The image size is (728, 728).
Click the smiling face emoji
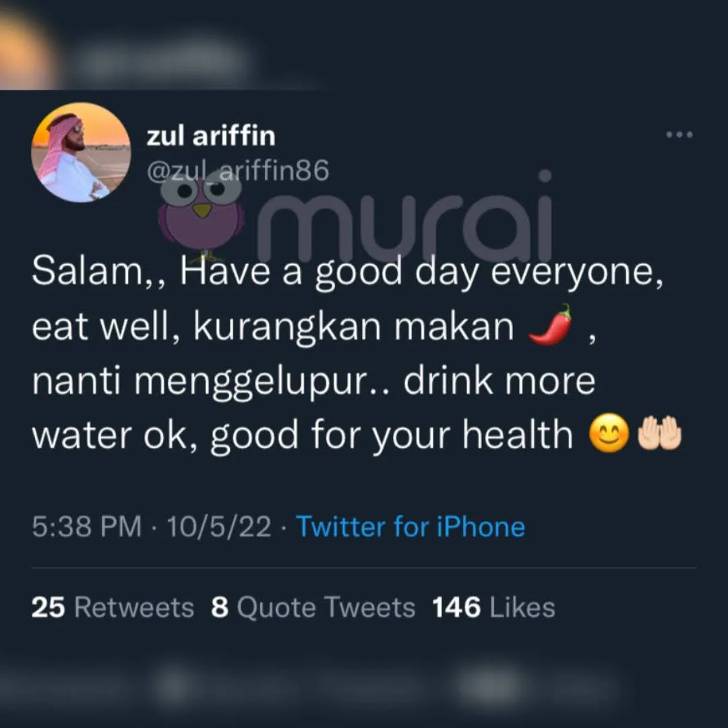click(609, 433)
